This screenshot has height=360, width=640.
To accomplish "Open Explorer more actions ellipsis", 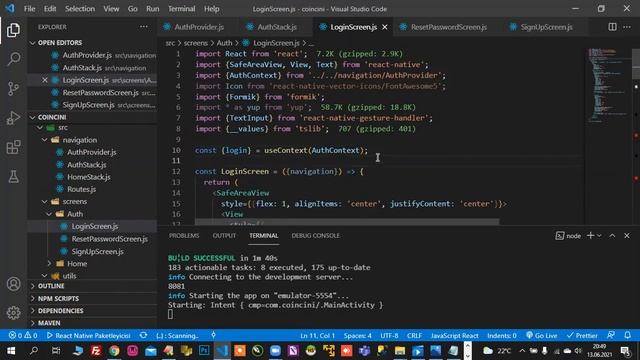I will coord(144,27).
